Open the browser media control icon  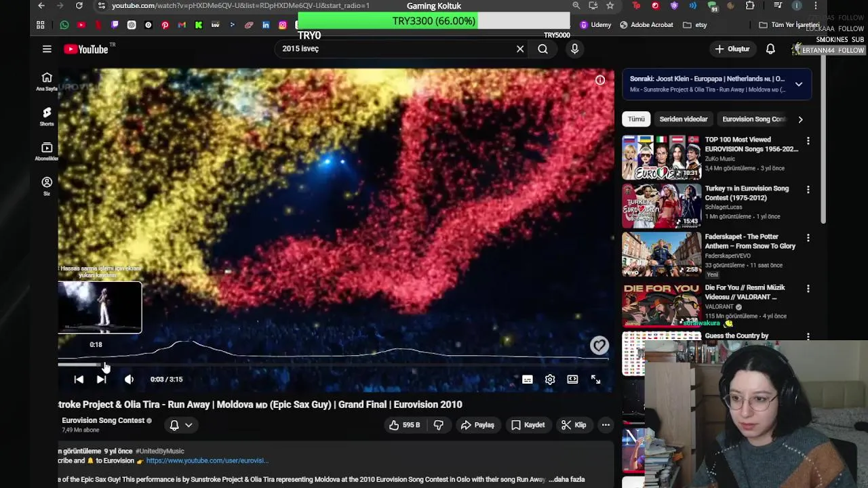click(x=778, y=5)
